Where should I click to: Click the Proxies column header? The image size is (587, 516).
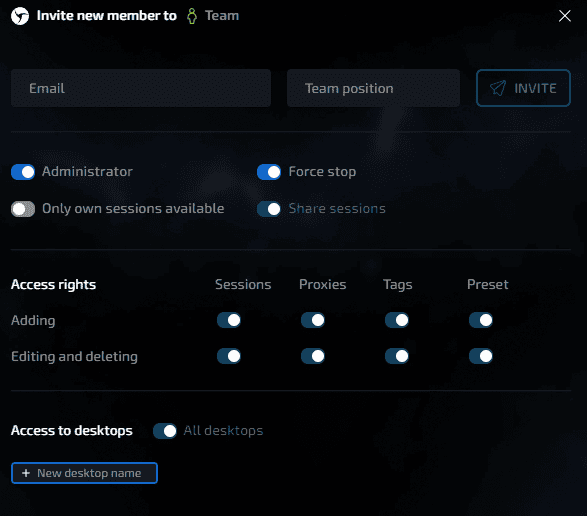(322, 284)
